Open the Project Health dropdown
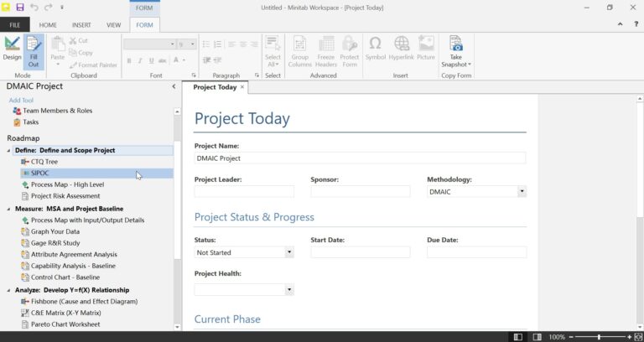644x342 pixels. 289,289
